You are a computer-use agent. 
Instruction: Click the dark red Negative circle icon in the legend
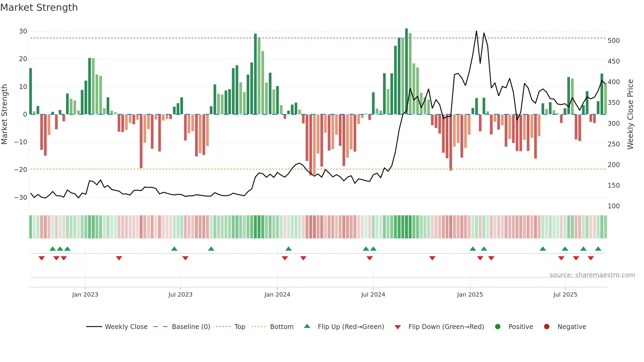tap(547, 327)
